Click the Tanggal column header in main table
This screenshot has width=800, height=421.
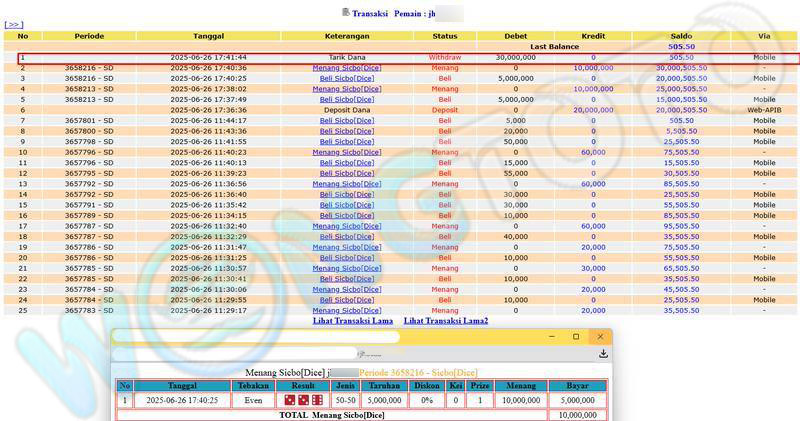(x=208, y=36)
